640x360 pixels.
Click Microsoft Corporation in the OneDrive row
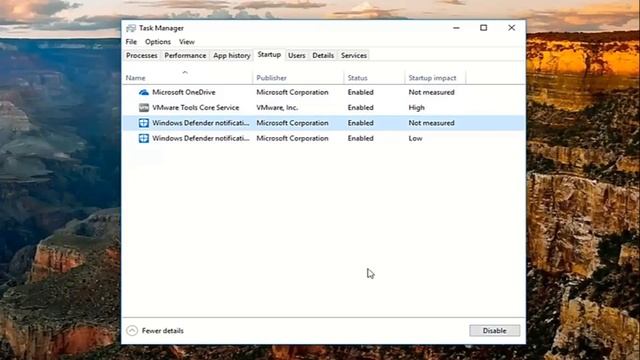[292, 92]
